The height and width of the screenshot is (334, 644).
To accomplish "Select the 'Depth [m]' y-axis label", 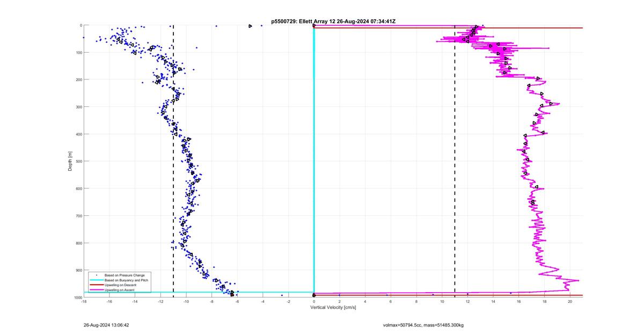I will [x=70, y=161].
